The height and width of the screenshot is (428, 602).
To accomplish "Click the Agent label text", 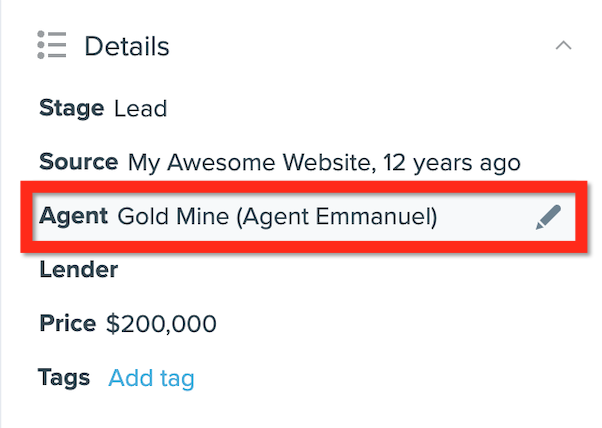I will pyautogui.click(x=73, y=216).
